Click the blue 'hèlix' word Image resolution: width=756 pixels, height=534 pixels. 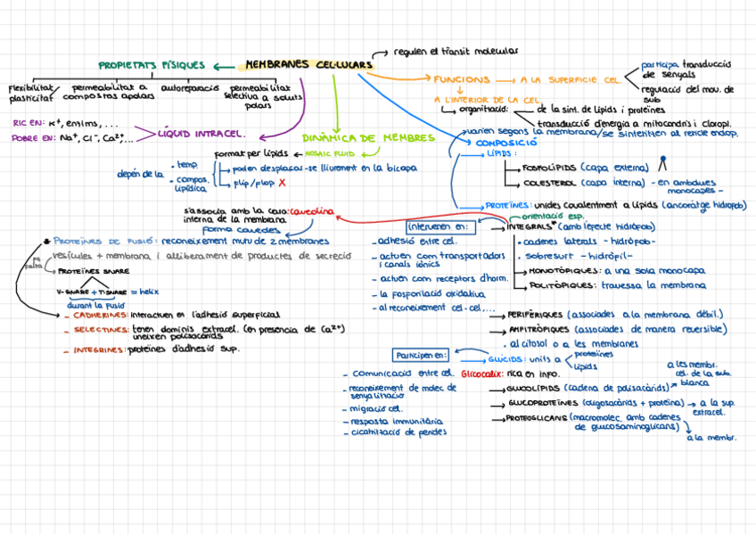[149, 292]
